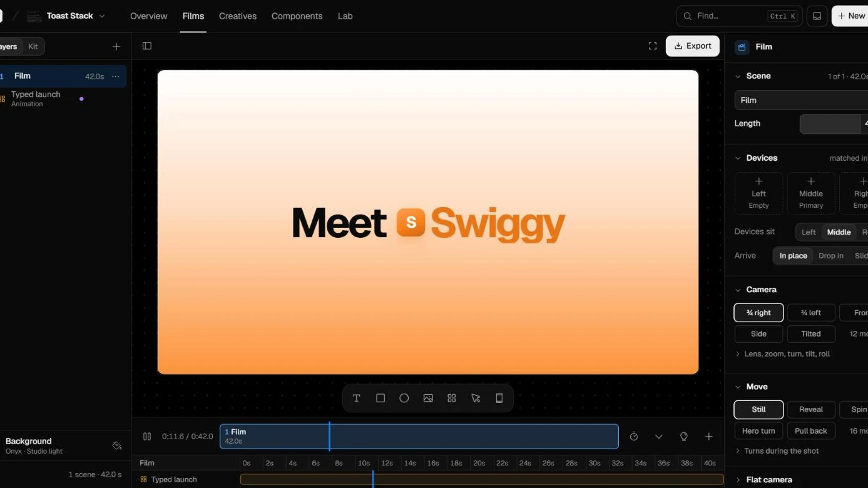This screenshot has height=488, width=868.
Task: Select the ¾ left camera angle
Action: 811,313
